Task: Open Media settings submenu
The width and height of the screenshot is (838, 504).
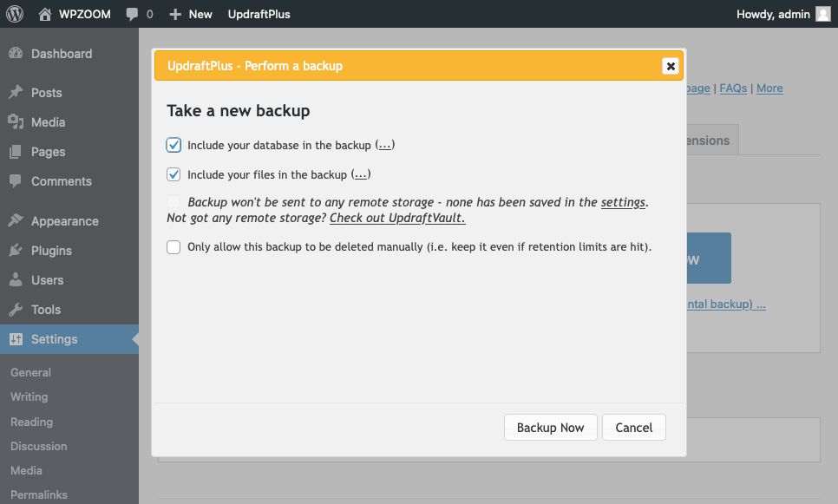Action: coord(26,470)
